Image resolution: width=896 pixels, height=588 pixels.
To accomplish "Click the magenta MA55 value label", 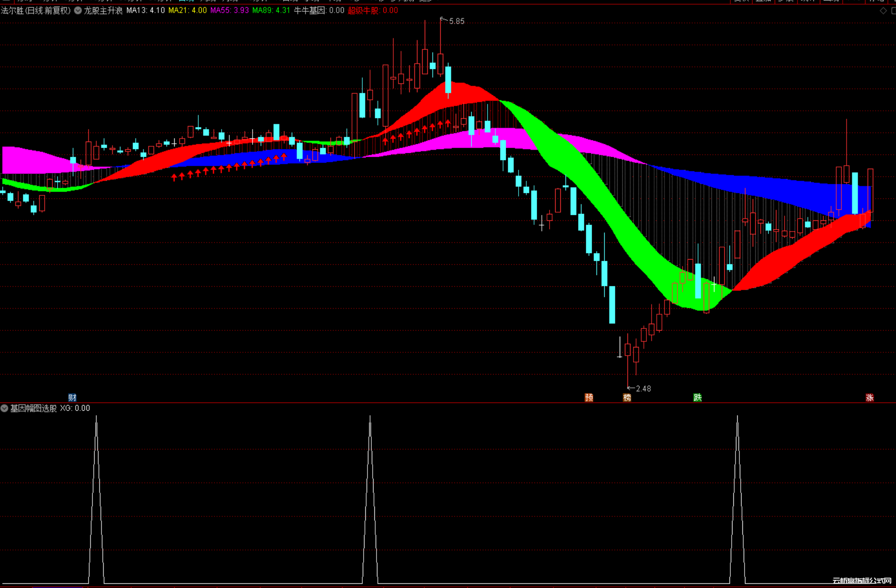I will pyautogui.click(x=229, y=10).
